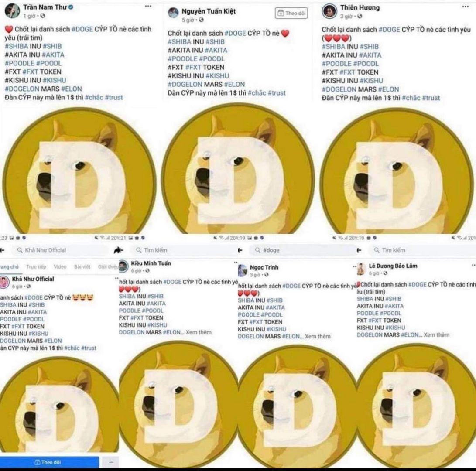
Task: Click Trần Nam Thư's profile avatar
Action: [x=12, y=10]
